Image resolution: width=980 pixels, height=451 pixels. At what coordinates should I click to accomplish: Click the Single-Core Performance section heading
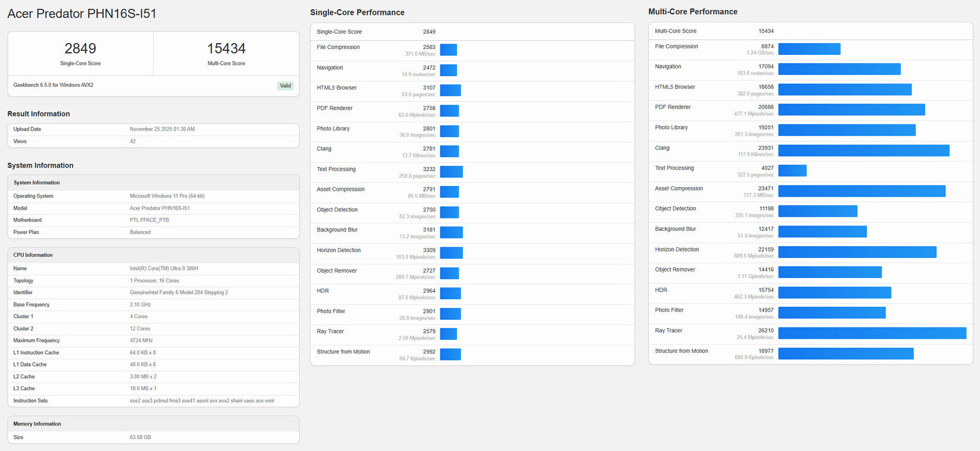click(x=357, y=12)
